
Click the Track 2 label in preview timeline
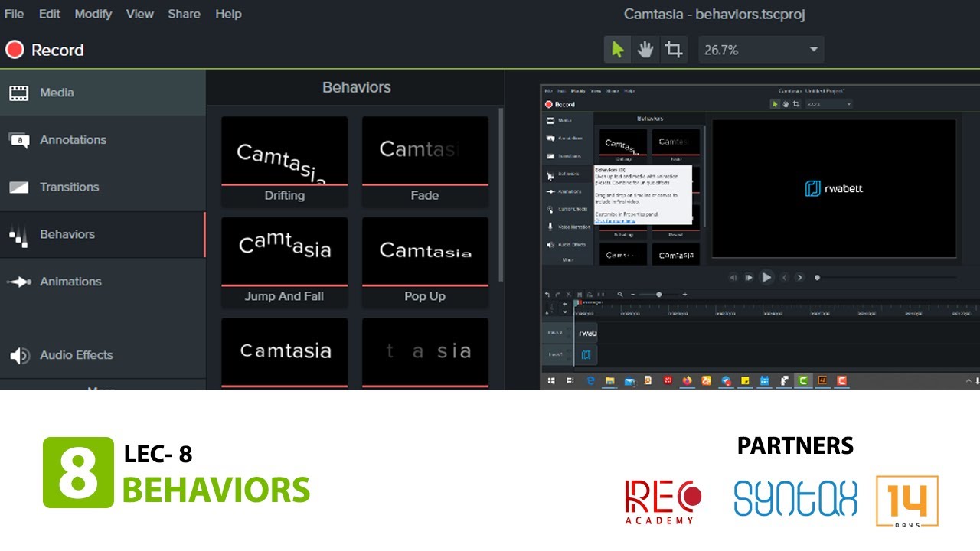(554, 333)
